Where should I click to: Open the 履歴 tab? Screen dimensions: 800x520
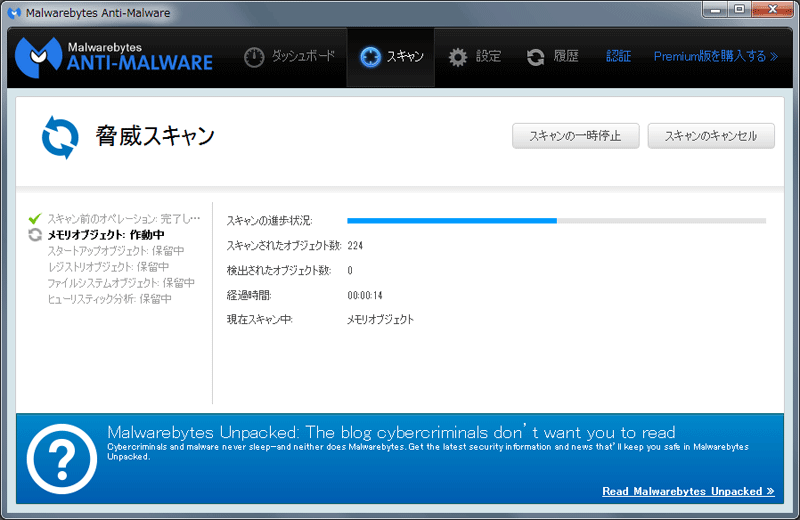[553, 57]
